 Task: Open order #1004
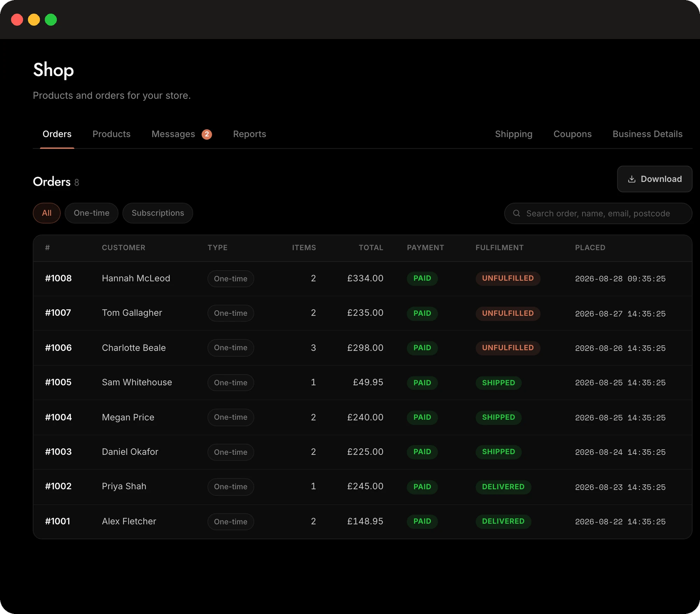click(x=58, y=417)
